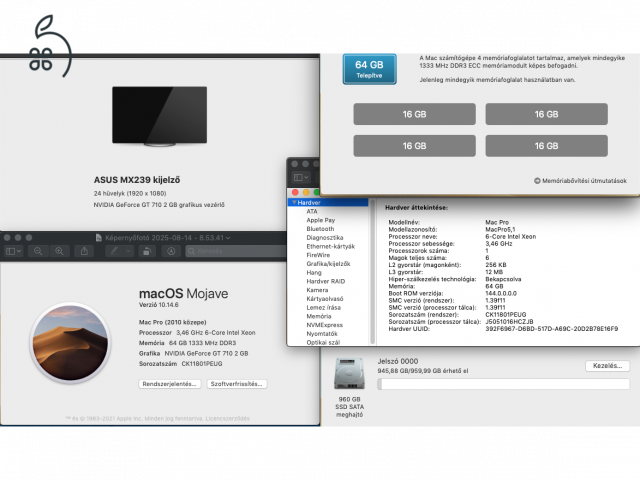The height and width of the screenshot is (480, 640).
Task: Select ATA in the hardware list
Action: click(x=312, y=211)
